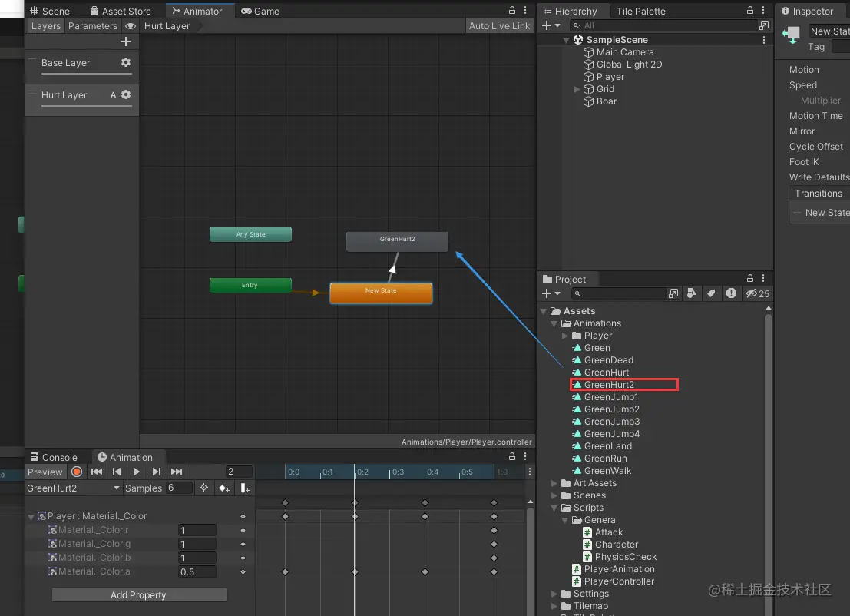Click the Hierarchy search field
The image size is (850, 616).
pyautogui.click(x=665, y=25)
